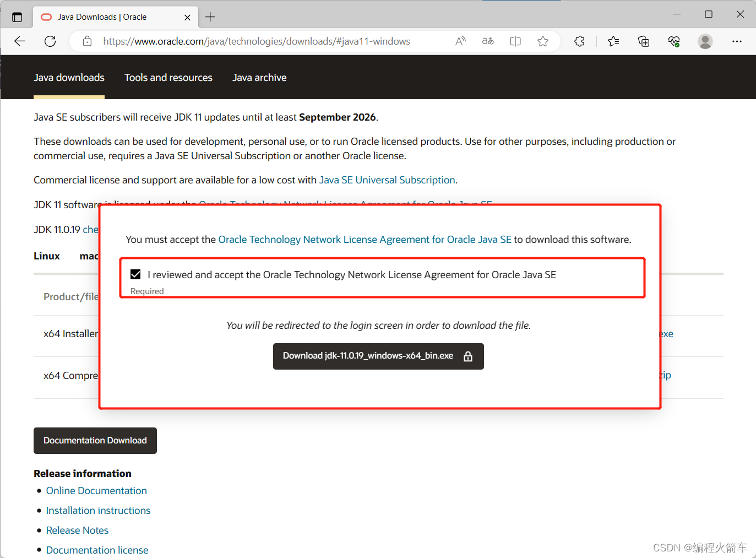Open the tab actions menu icon
This screenshot has height=558, width=756.
[x=17, y=17]
